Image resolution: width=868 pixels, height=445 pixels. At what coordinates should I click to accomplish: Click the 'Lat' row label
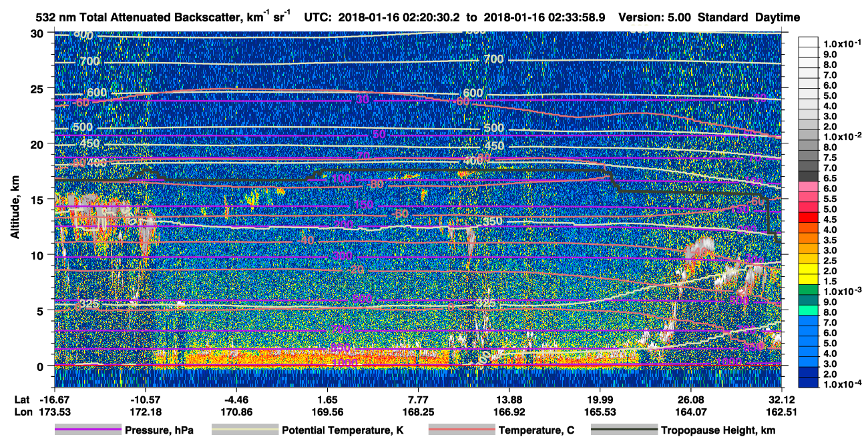tap(21, 399)
